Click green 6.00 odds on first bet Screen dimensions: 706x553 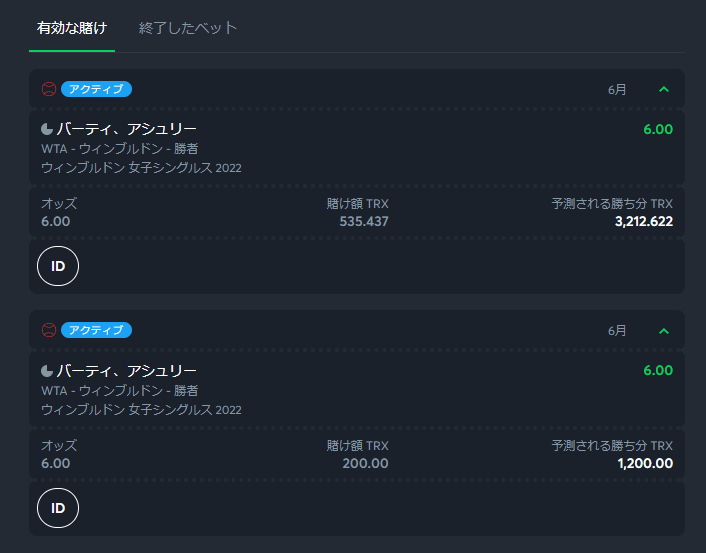(658, 129)
